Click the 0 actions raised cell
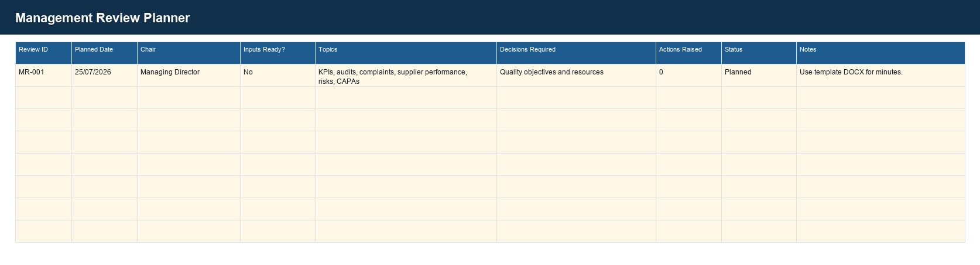This screenshot has height=265, width=980. [x=688, y=76]
